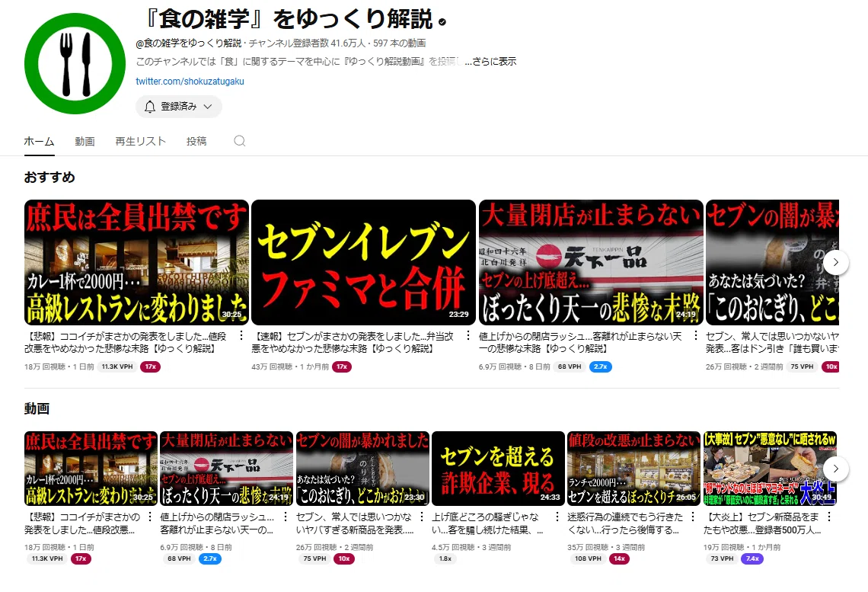Switch to the 動画 tab
Image resolution: width=868 pixels, height=592 pixels.
point(85,141)
